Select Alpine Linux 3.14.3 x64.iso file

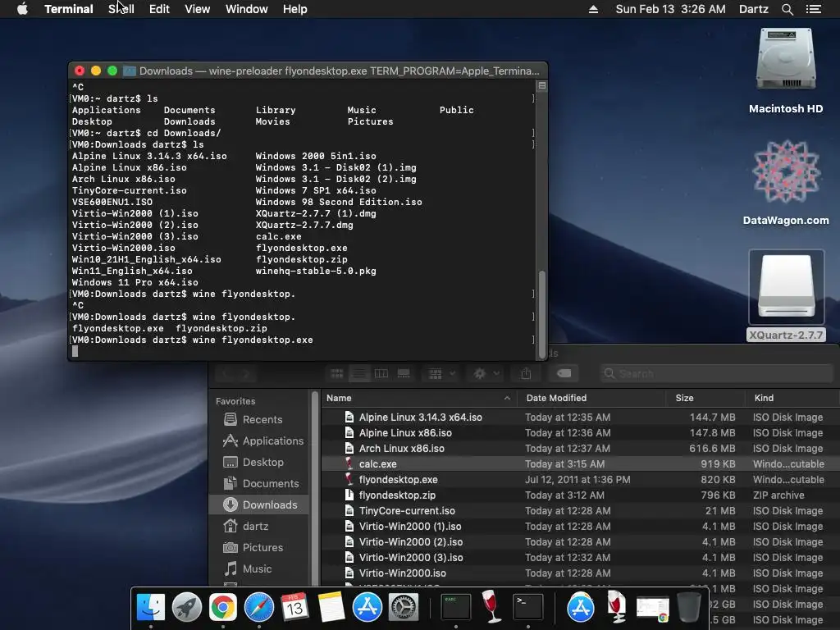tap(580, 418)
